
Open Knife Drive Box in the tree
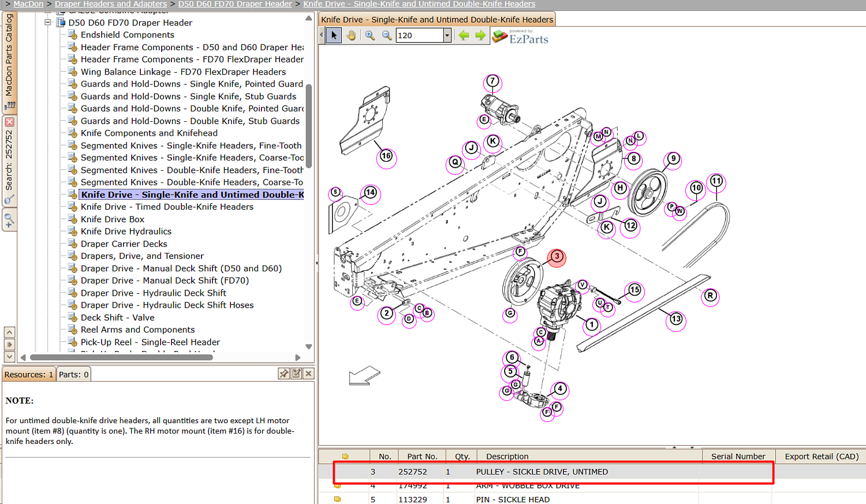[x=113, y=219]
